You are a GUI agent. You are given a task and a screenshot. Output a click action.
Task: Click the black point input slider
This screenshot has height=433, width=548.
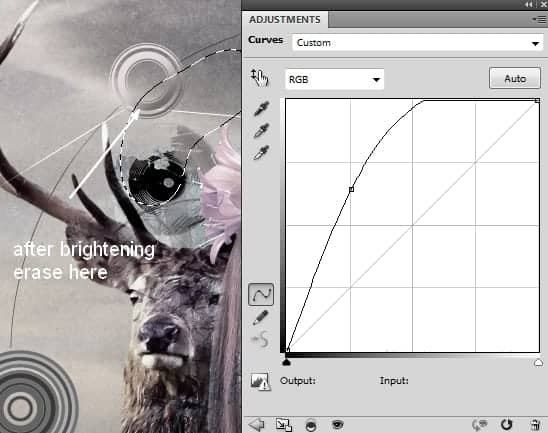point(286,362)
